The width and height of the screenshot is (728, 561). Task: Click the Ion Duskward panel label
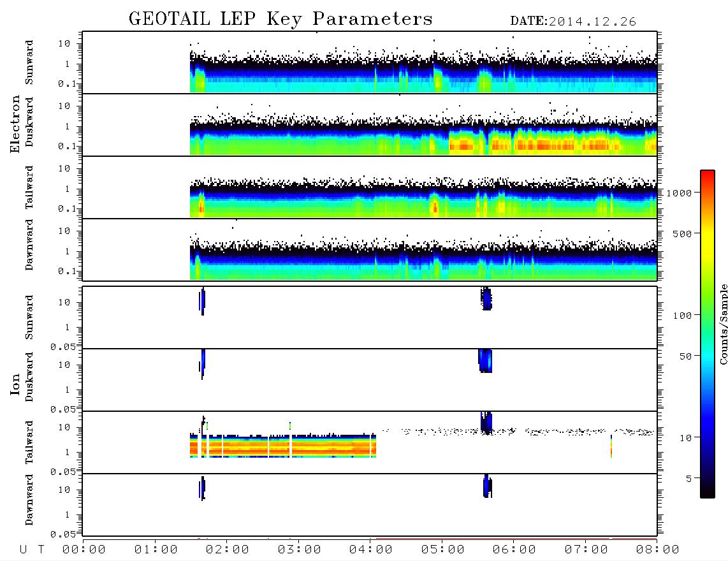coord(29,377)
